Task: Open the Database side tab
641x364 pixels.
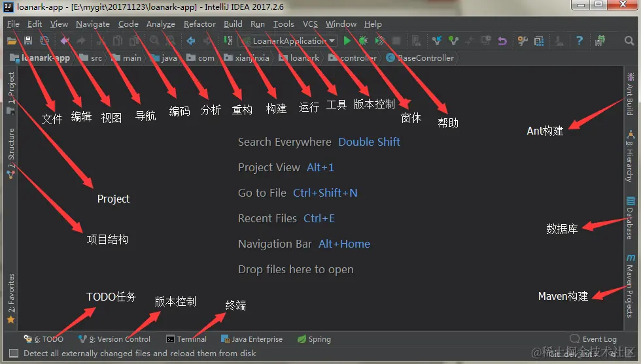Action: 630,218
